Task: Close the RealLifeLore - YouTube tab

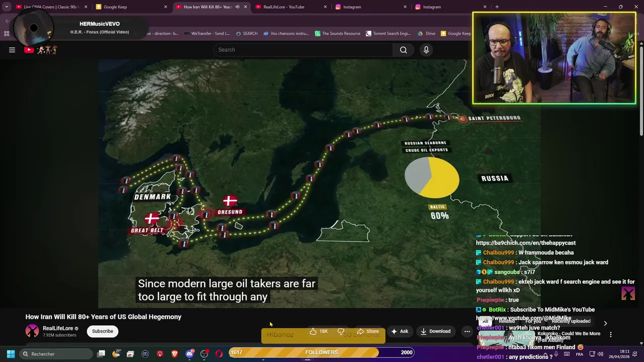Action: point(325,7)
